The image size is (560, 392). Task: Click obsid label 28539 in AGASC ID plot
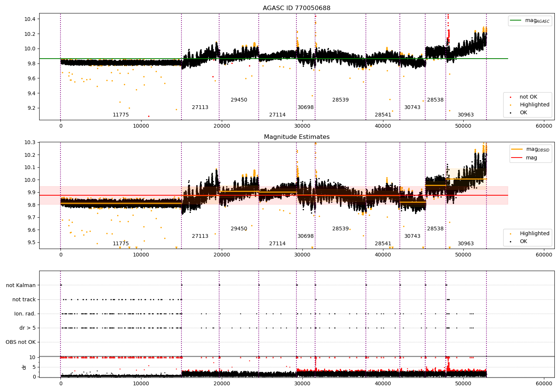pos(340,100)
